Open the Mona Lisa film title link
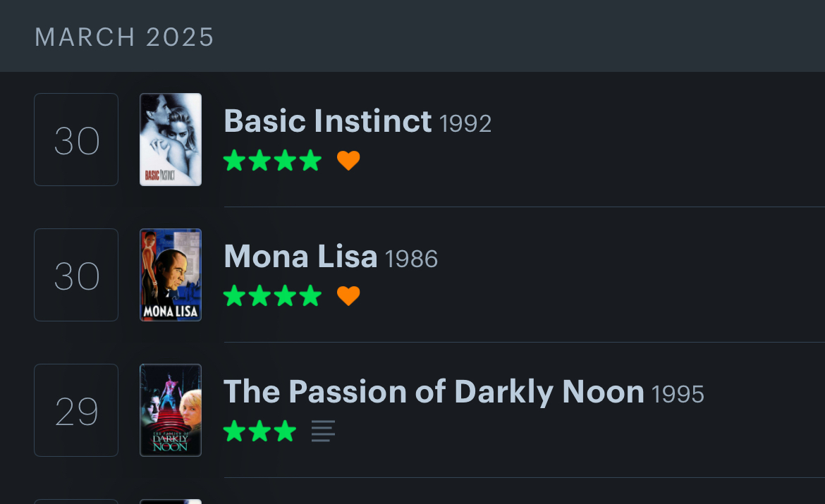This screenshot has width=825, height=504. [x=300, y=257]
